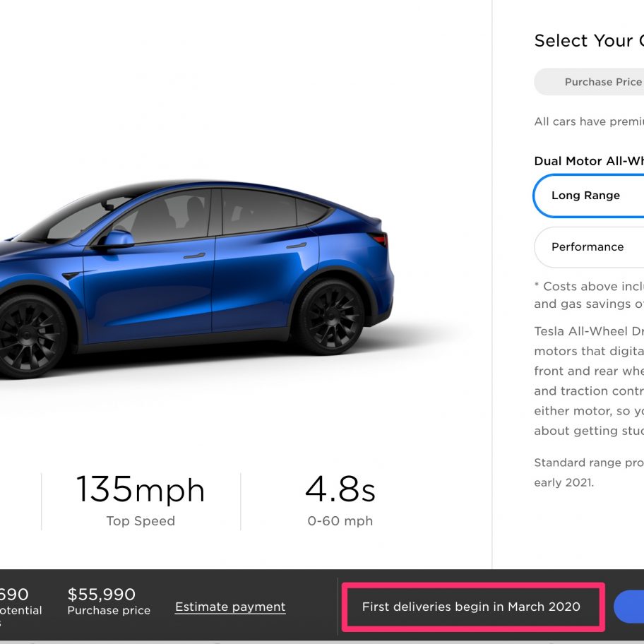This screenshot has width=644, height=644.
Task: Open the Estimate payment link
Action: pos(230,607)
